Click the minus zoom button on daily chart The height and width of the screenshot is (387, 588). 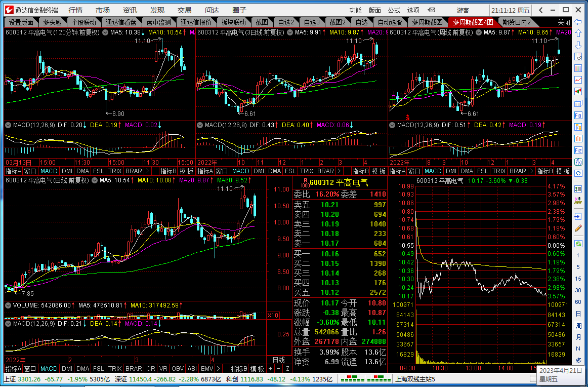pos(278,369)
